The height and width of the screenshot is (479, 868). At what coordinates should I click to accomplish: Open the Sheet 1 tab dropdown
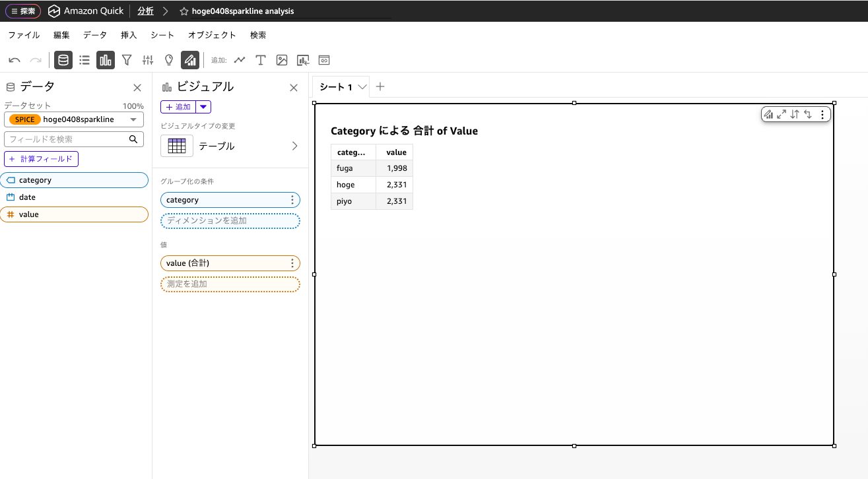[362, 87]
